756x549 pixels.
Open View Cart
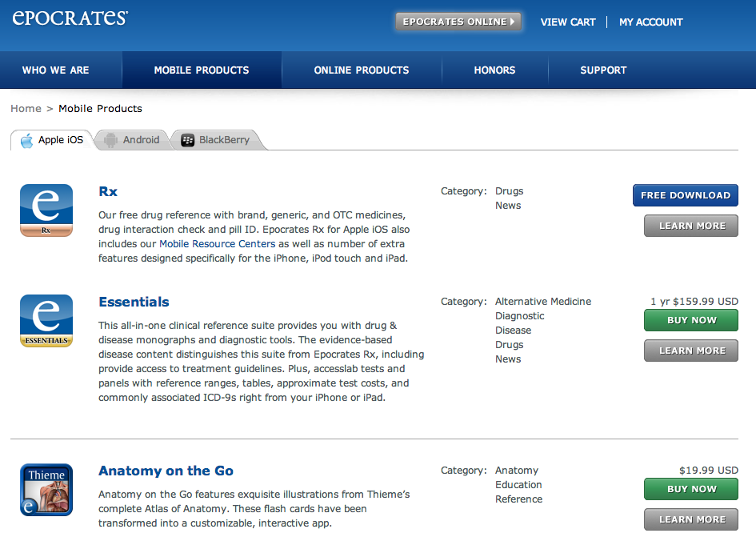tap(567, 22)
